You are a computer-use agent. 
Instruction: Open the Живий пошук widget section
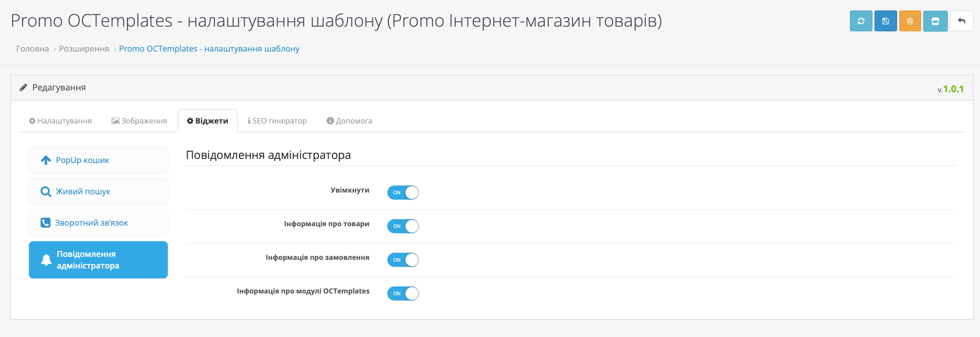[x=98, y=191]
